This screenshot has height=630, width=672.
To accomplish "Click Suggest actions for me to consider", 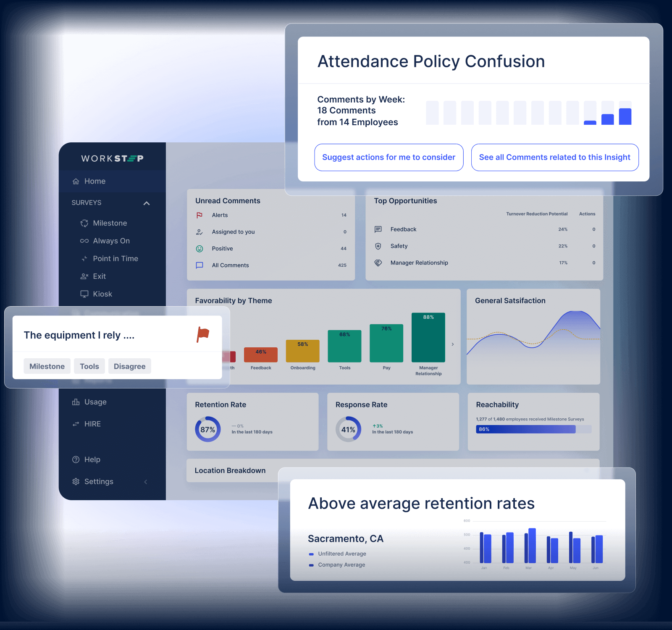I will [388, 157].
